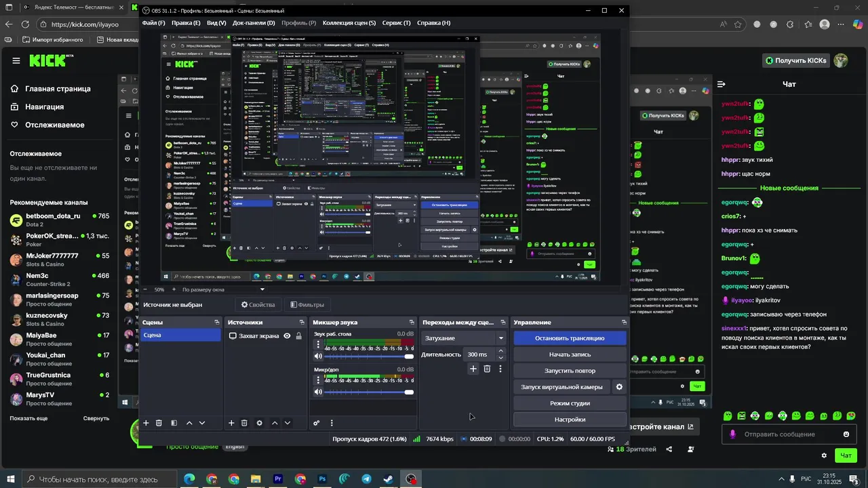Open the Свойства button above the docks
868x488 pixels.
tap(258, 305)
